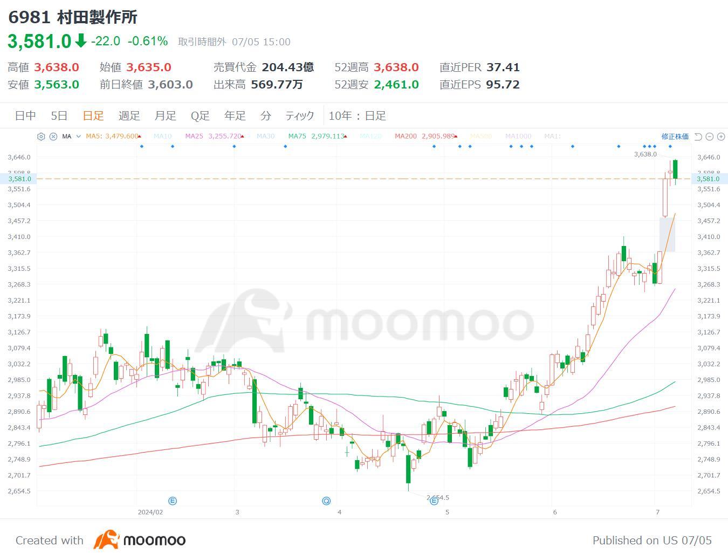This screenshot has height=560, width=728.
Task: Select the 日足 daily candle tab
Action: [x=93, y=115]
